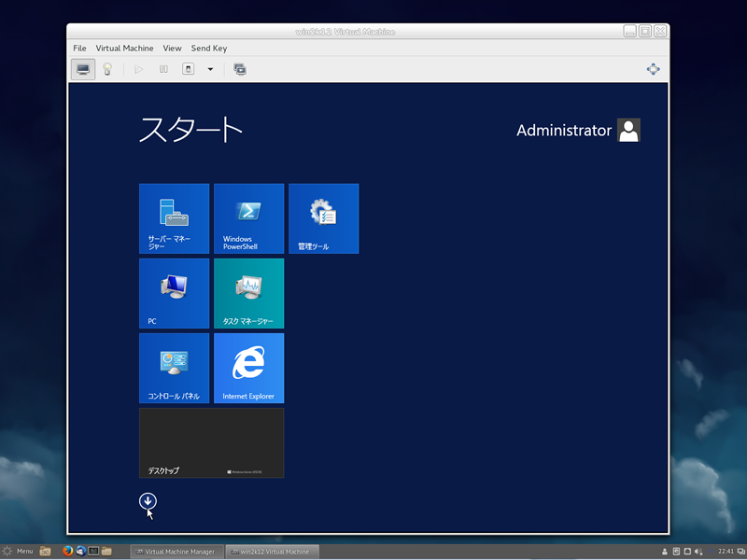Image resolution: width=747 pixels, height=560 pixels.
Task: Open the 管理ツール tile
Action: point(323,218)
